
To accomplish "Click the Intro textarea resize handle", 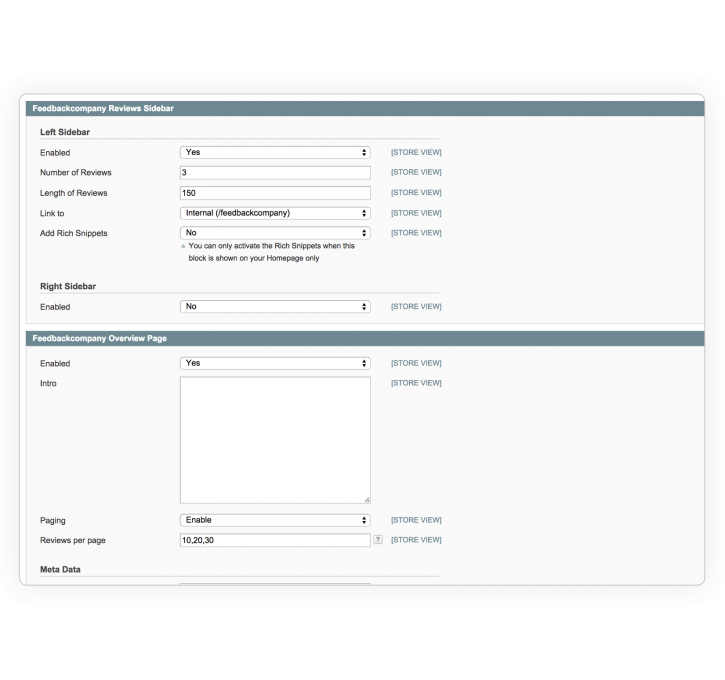I will pyautogui.click(x=367, y=500).
